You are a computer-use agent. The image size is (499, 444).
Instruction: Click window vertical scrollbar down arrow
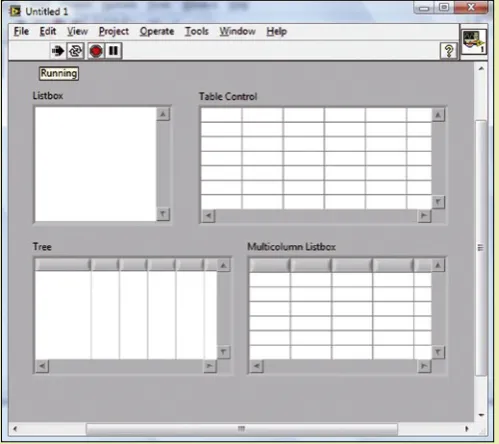(481, 415)
